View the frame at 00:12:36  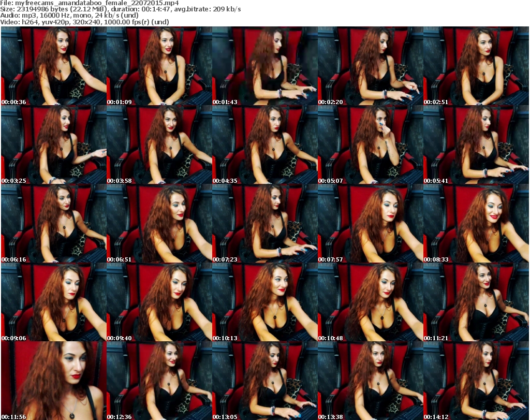coord(159,381)
